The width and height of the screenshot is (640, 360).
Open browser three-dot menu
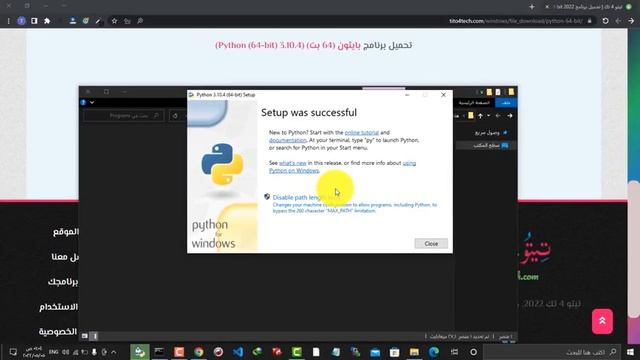point(8,21)
